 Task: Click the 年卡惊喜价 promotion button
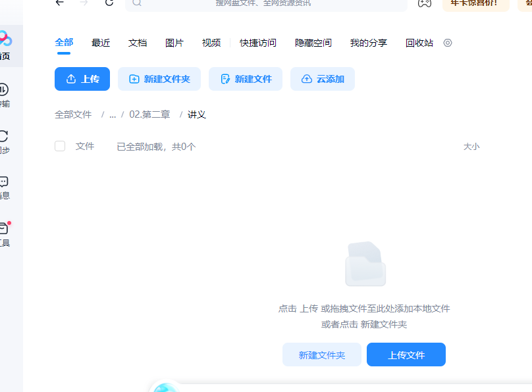click(475, 3)
